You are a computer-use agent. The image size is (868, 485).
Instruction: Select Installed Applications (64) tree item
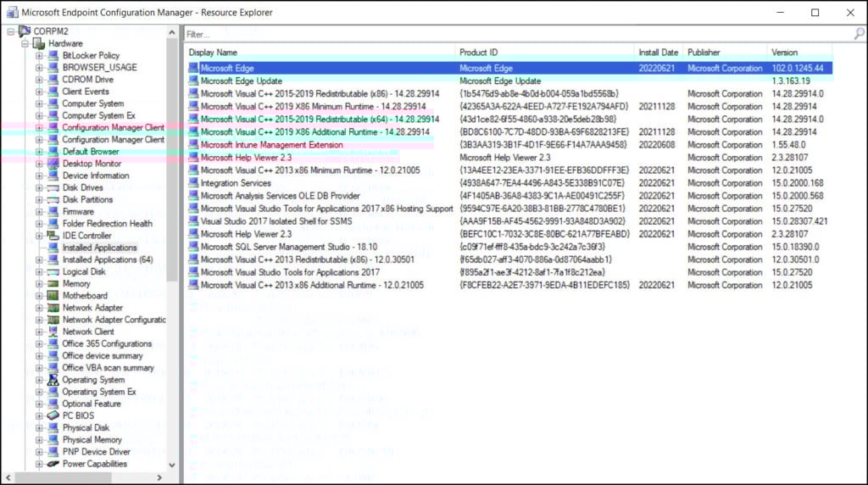point(108,259)
